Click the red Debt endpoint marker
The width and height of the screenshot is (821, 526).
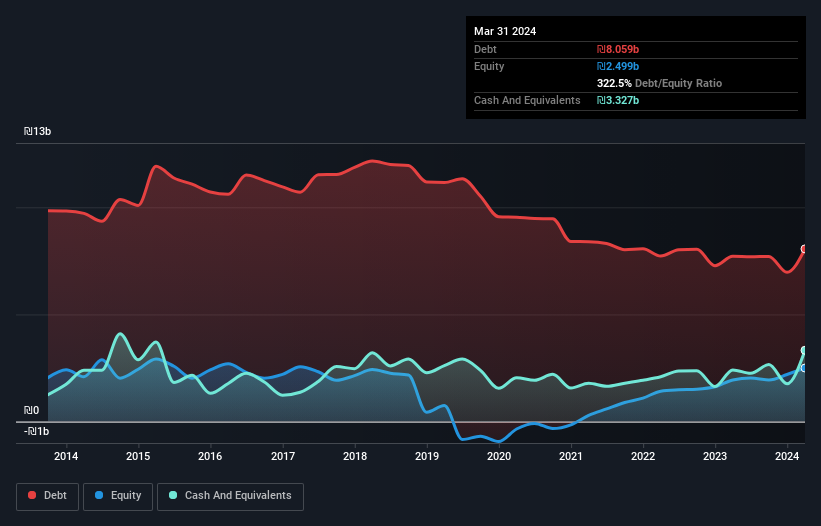click(x=804, y=249)
